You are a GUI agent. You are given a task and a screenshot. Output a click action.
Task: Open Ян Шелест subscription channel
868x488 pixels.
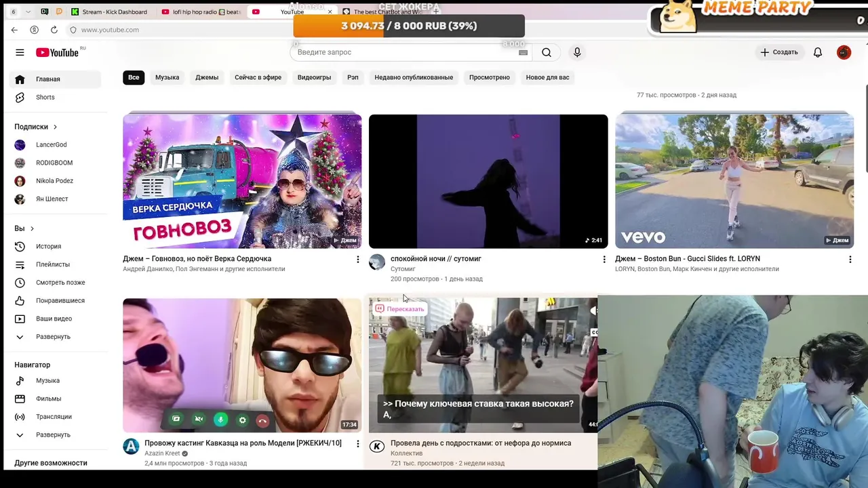55,199
